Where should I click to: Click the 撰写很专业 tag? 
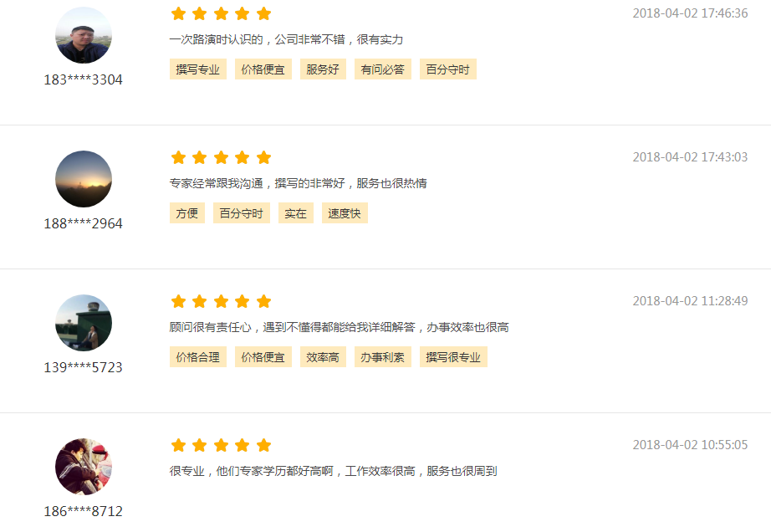453,357
